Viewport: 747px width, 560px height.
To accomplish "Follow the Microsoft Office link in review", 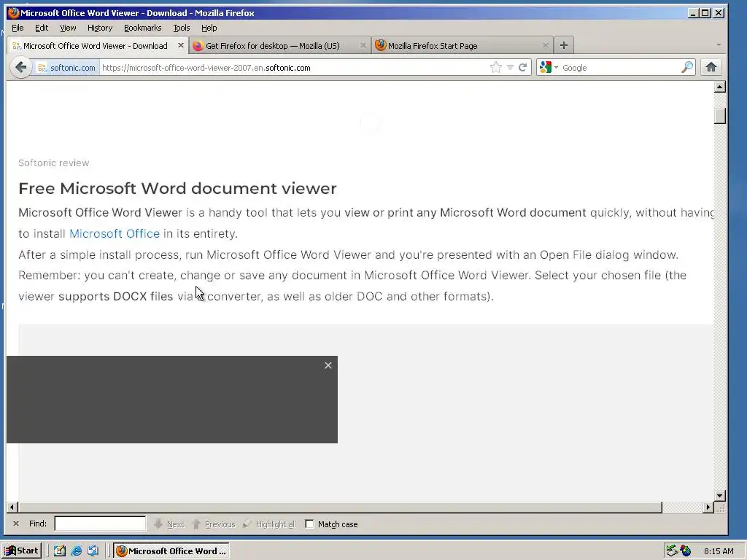I will tap(115, 233).
